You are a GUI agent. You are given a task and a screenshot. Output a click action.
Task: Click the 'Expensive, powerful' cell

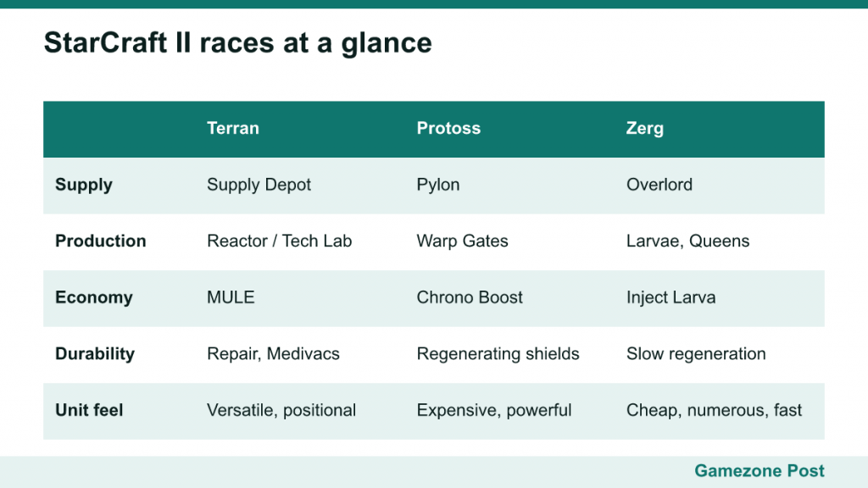[494, 411]
